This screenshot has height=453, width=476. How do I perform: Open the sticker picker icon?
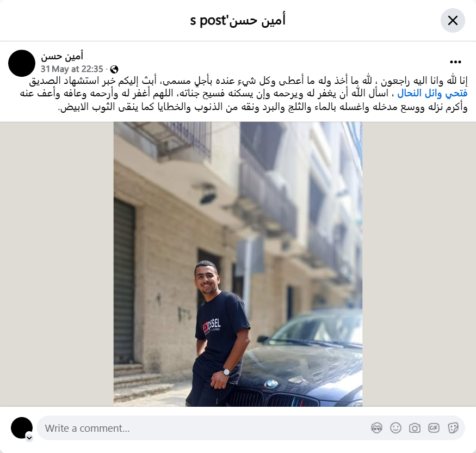(x=453, y=428)
